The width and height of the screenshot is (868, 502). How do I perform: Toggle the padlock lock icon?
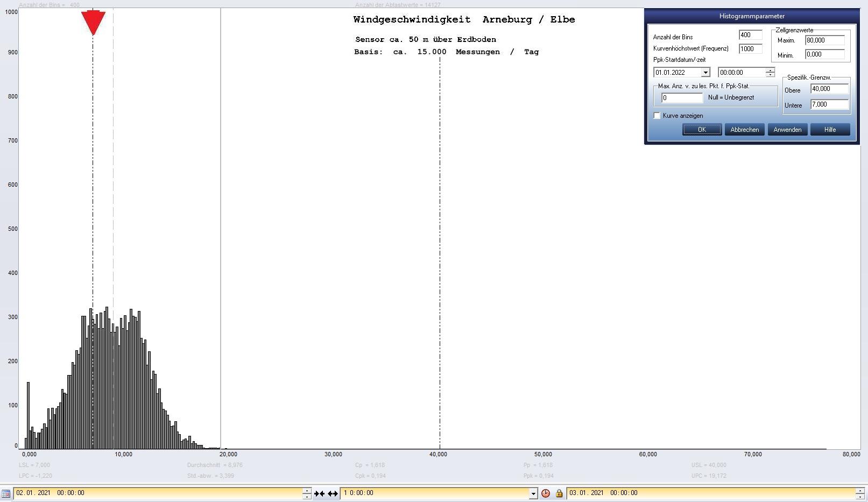559,493
